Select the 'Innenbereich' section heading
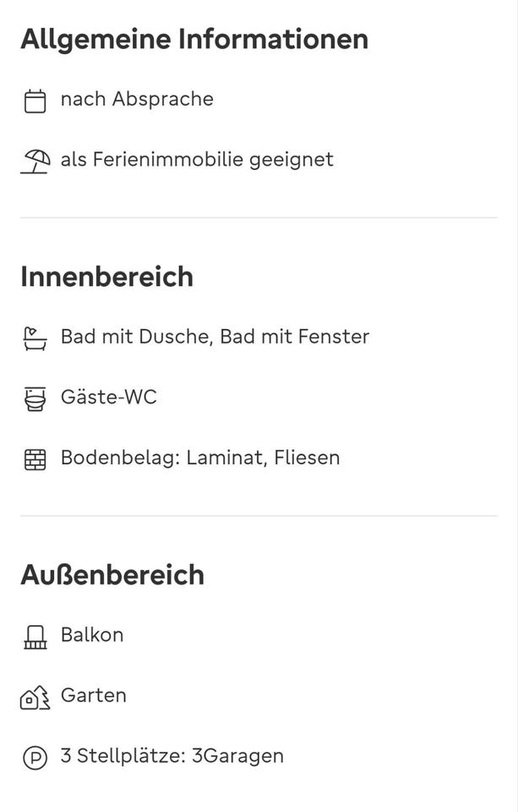The height and width of the screenshot is (812, 518). tap(107, 277)
